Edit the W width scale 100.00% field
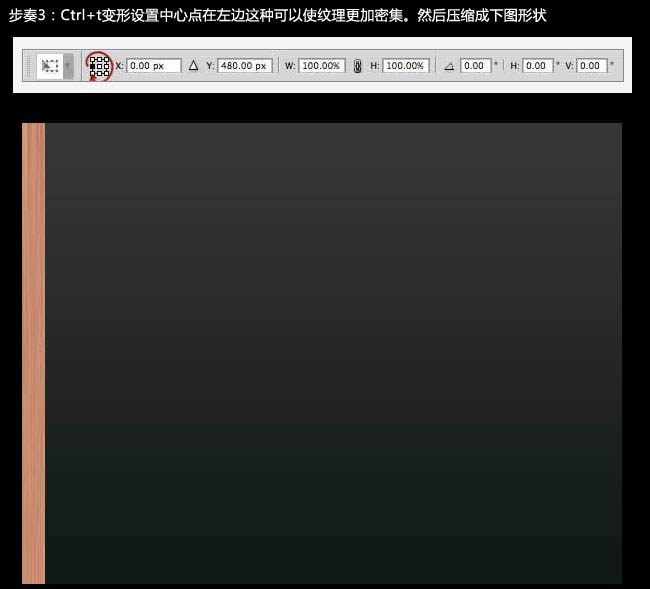This screenshot has width=650, height=589. tap(322, 65)
